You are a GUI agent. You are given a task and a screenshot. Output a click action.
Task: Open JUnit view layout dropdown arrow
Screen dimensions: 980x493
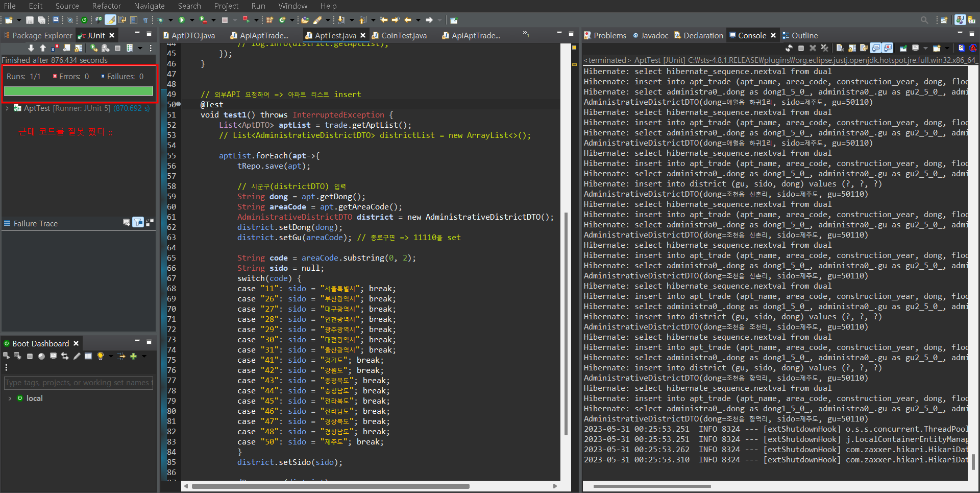[x=140, y=48]
